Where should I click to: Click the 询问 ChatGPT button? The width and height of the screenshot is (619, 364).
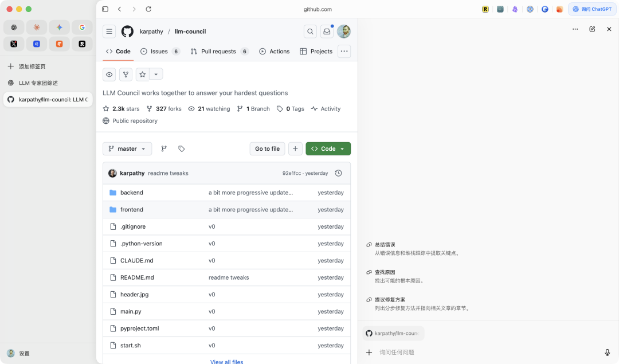592,9
